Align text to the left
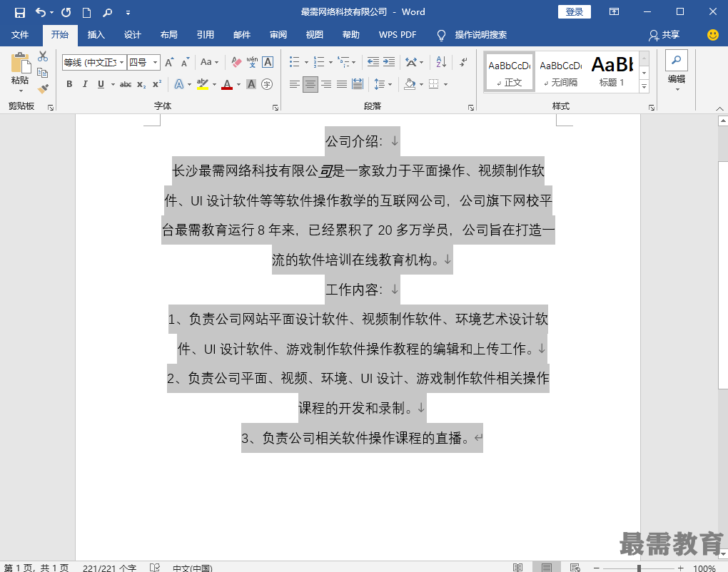 point(294,84)
